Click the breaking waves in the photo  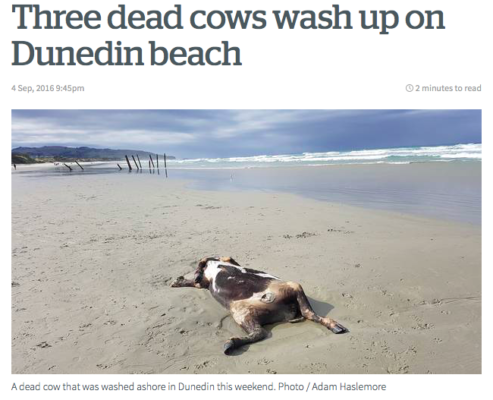click(x=333, y=155)
